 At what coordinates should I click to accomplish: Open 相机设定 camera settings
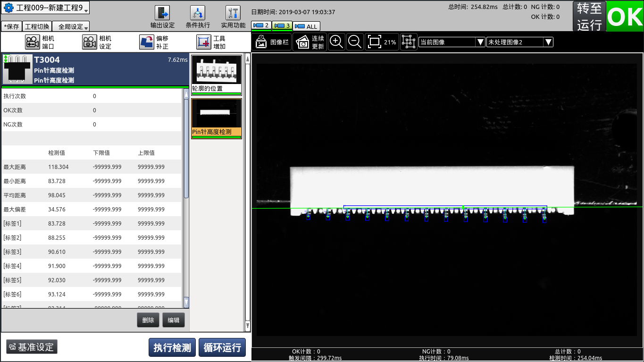point(97,42)
